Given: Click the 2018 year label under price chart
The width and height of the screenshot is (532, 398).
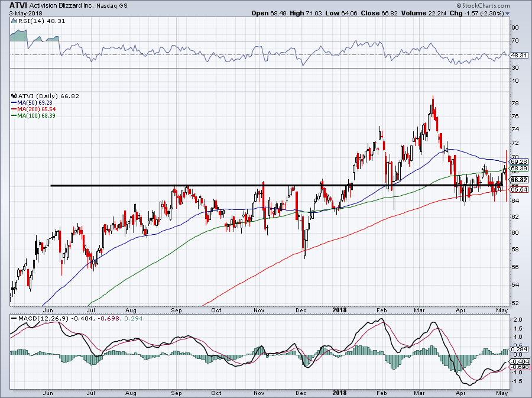Looking at the screenshot, I should (x=340, y=310).
